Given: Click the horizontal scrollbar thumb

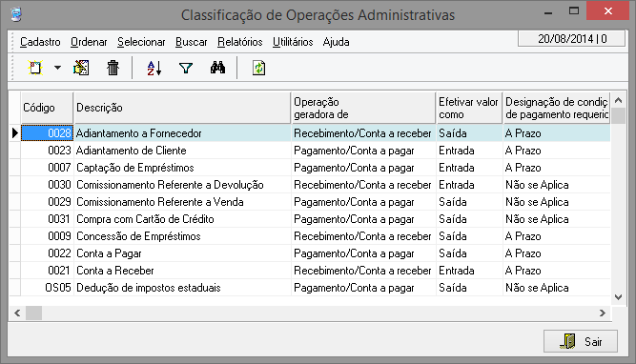Looking at the screenshot, I should pos(33,313).
